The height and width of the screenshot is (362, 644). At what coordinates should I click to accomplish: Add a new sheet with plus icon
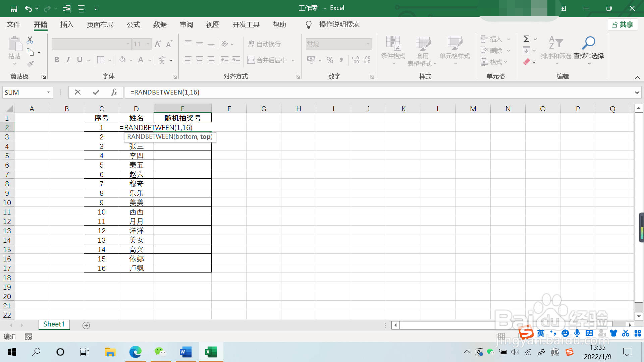click(x=86, y=325)
